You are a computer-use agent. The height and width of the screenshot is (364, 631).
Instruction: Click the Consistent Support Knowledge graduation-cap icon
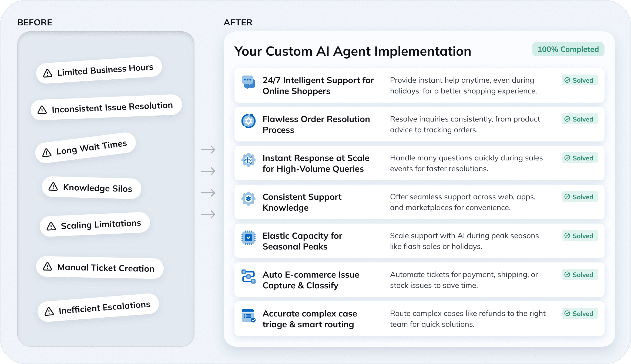click(248, 199)
